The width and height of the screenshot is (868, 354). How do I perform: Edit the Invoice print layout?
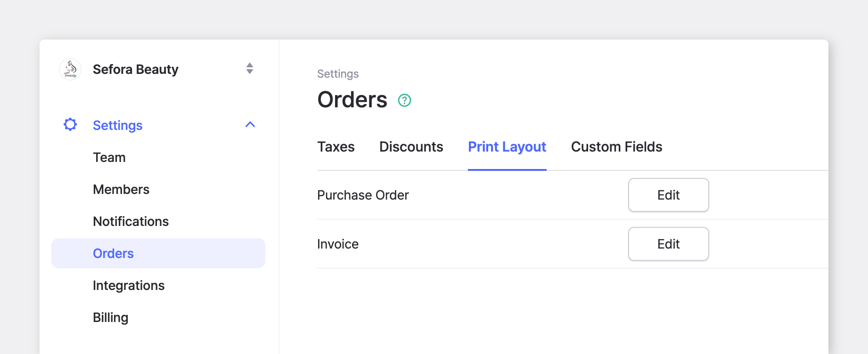[x=669, y=244]
